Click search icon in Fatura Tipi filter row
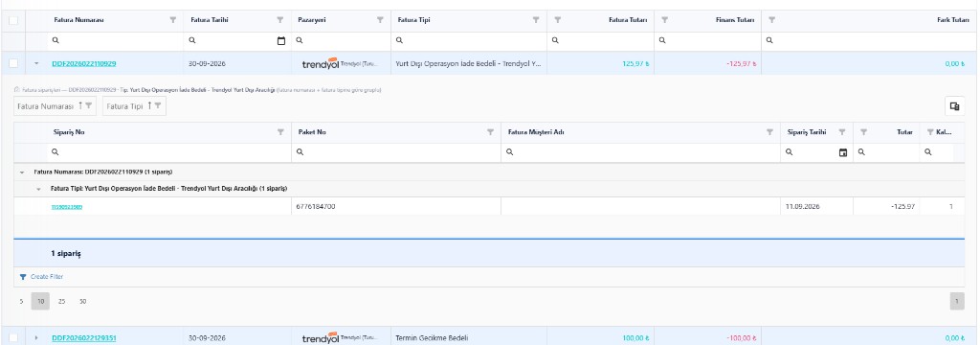 (399, 40)
